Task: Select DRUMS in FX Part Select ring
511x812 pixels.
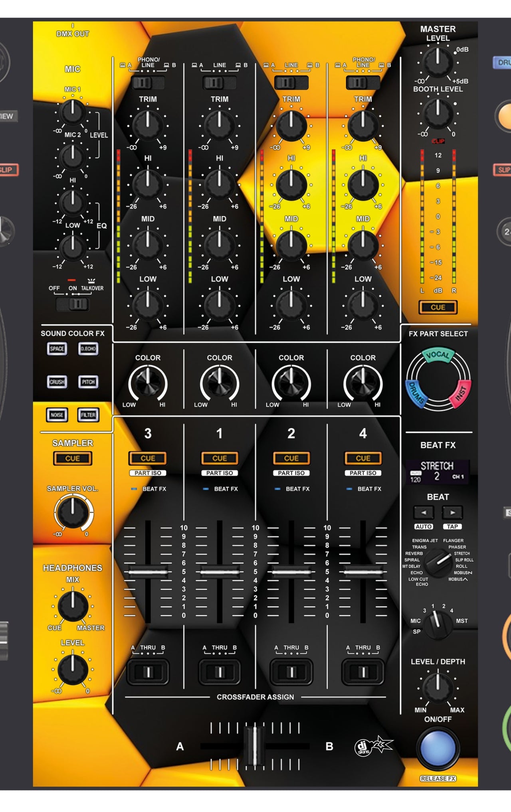Action: (x=416, y=394)
